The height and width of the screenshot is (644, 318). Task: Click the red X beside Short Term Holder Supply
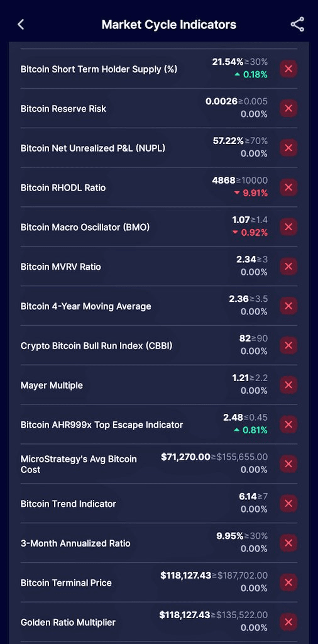pyautogui.click(x=288, y=69)
